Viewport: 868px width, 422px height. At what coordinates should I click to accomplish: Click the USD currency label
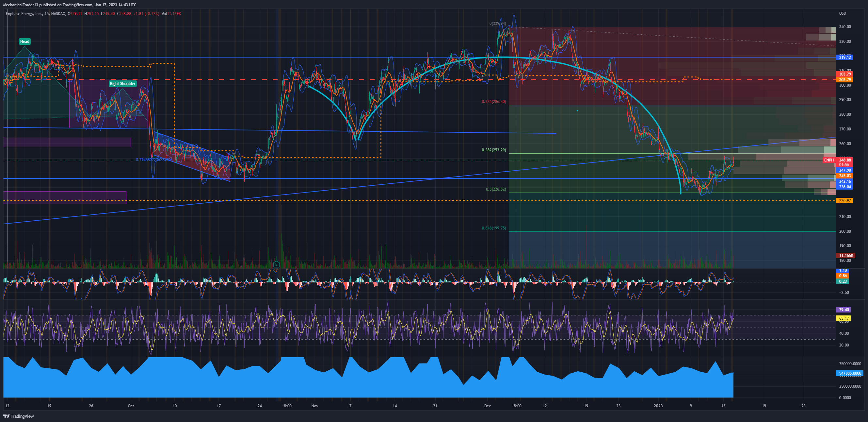(842, 13)
